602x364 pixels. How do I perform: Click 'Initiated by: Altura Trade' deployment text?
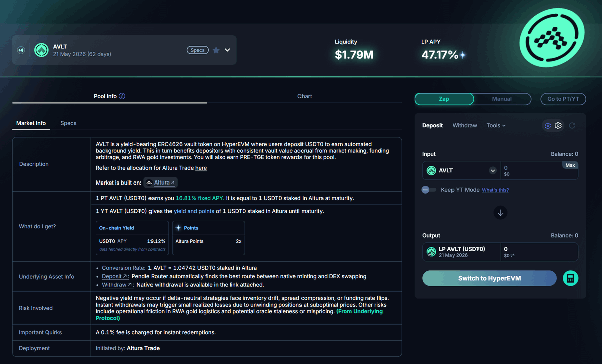click(x=127, y=348)
